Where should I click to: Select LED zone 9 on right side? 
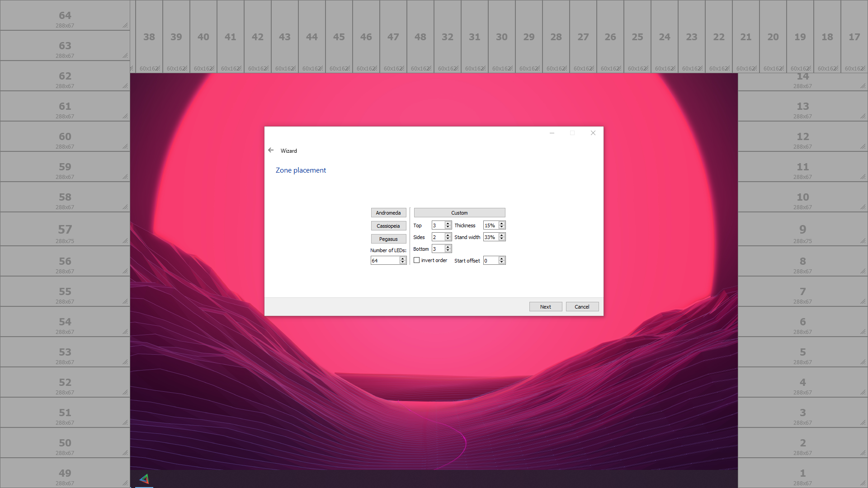pos(803,229)
